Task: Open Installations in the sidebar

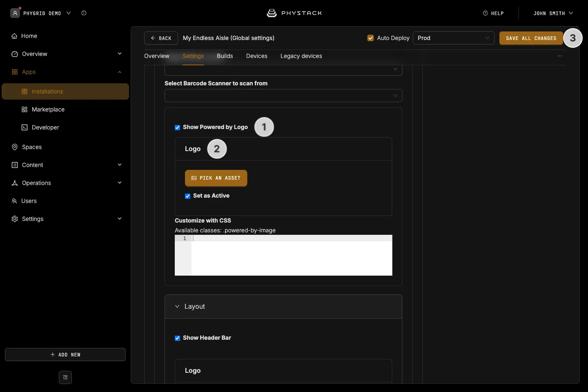Action: point(65,91)
